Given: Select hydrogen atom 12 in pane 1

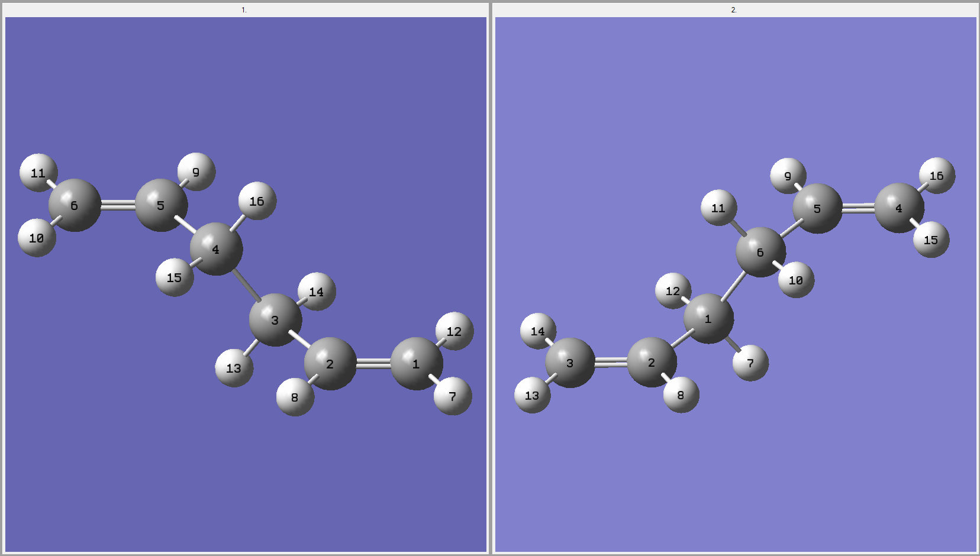Looking at the screenshot, I should pyautogui.click(x=454, y=331).
